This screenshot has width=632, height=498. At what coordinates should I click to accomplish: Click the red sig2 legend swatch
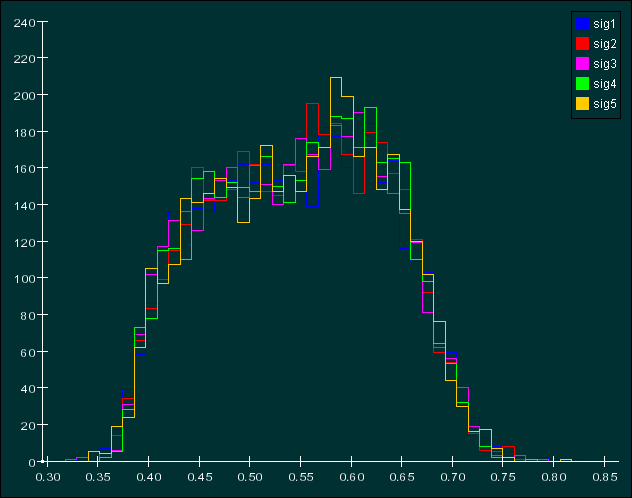point(582,44)
